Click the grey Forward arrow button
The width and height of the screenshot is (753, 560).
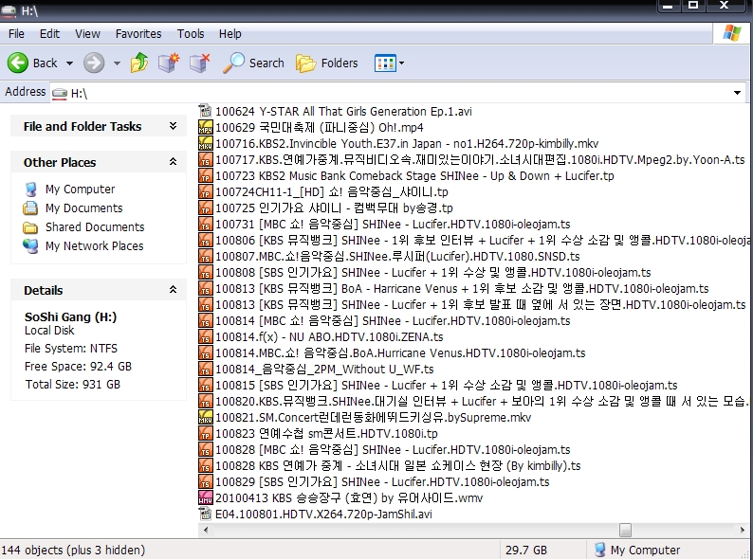tap(94, 63)
